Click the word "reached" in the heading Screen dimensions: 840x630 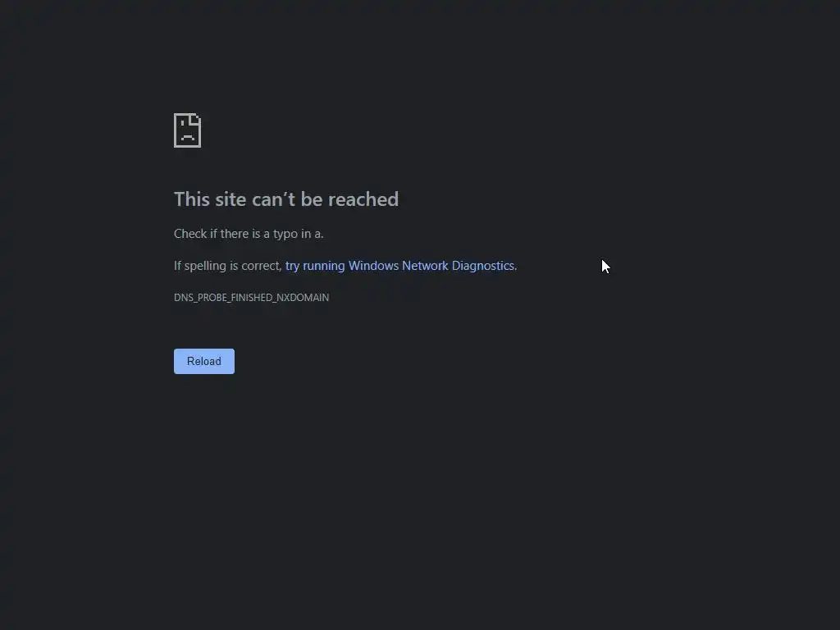[x=363, y=199]
